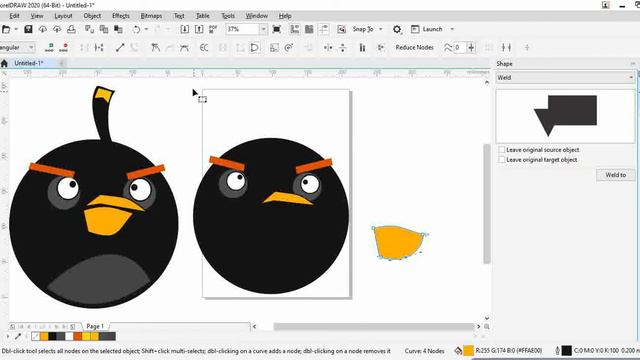Viewport: 640px width, 360px height.
Task: Click the cloud download icon
Action: click(42, 29)
